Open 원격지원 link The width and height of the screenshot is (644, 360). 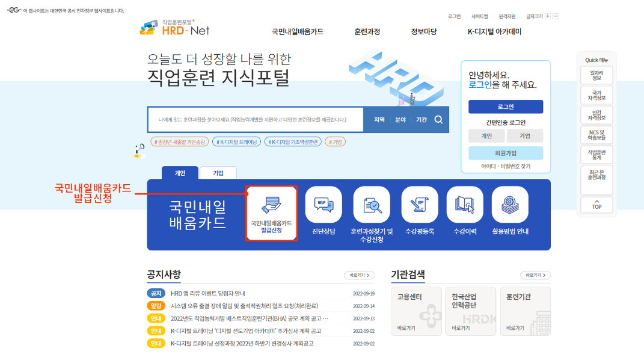[x=508, y=16]
